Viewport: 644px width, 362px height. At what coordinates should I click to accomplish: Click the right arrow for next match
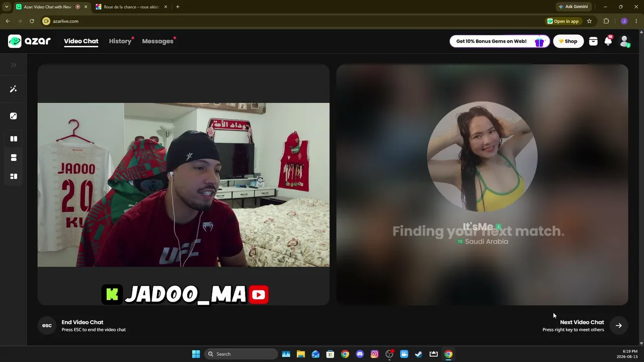coord(619,326)
